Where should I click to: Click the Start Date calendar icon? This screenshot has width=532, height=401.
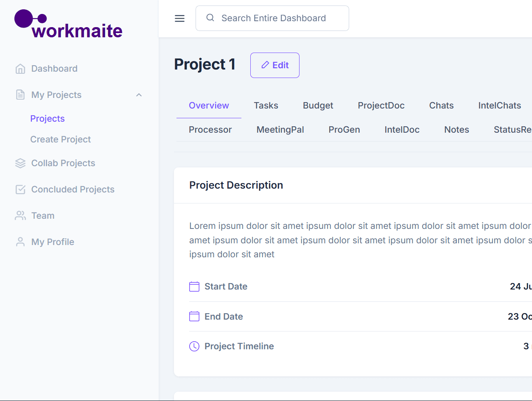(194, 287)
